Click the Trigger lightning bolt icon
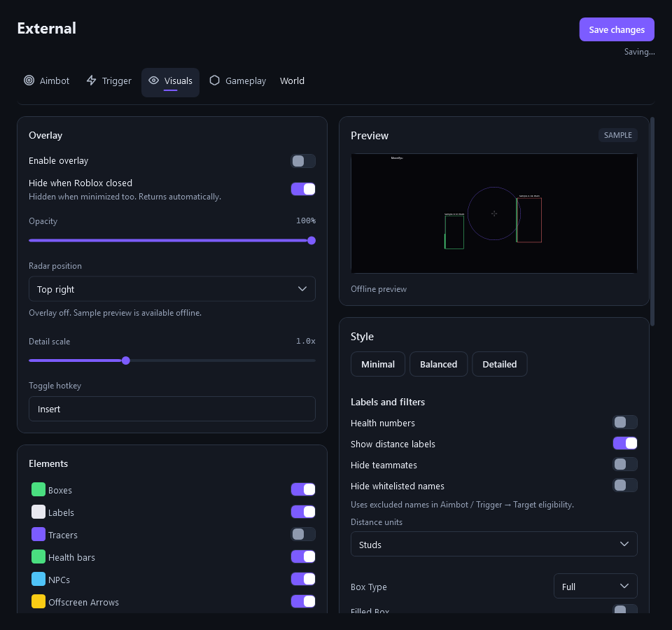 [91, 80]
